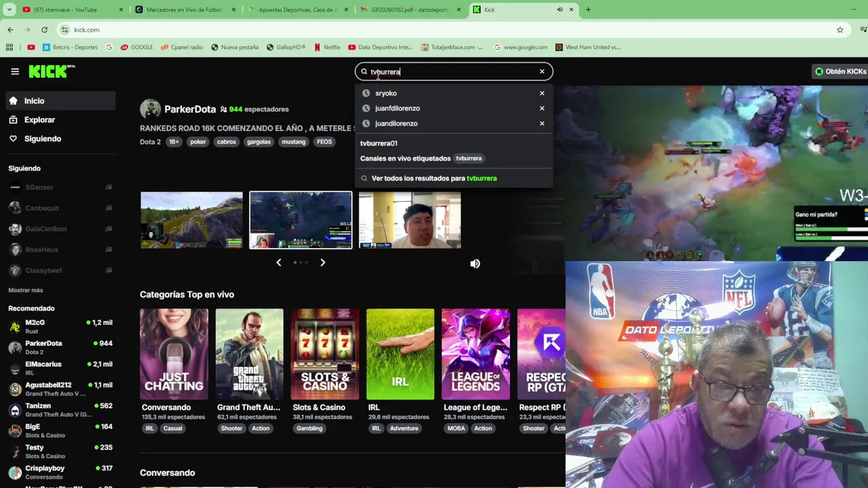Expand the list with Mostrar más
This screenshot has width=868, height=488.
pyautogui.click(x=26, y=290)
